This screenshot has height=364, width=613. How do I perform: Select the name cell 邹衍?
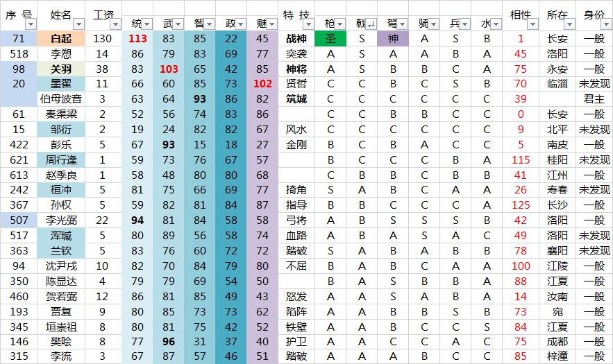61,130
